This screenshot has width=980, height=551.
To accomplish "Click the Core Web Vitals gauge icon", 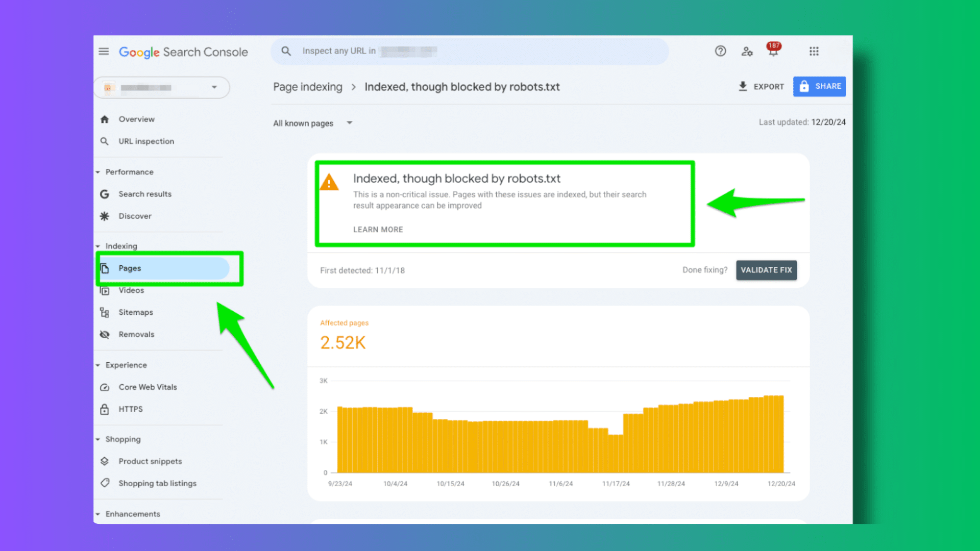I will click(105, 387).
